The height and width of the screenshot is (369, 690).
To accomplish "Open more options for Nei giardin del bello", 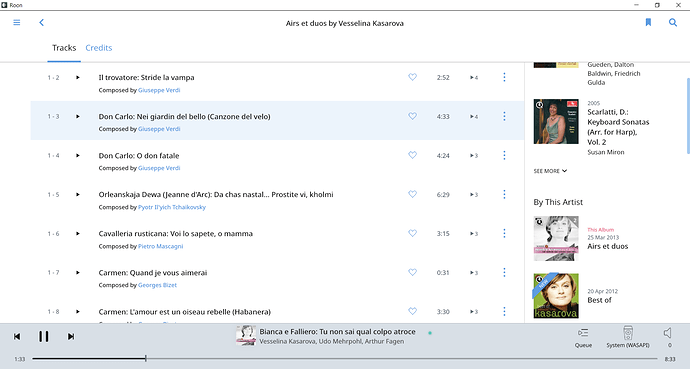I will tap(504, 116).
